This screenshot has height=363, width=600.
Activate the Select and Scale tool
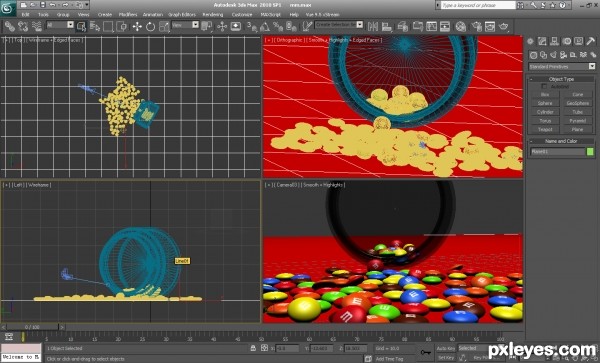(x=164, y=26)
